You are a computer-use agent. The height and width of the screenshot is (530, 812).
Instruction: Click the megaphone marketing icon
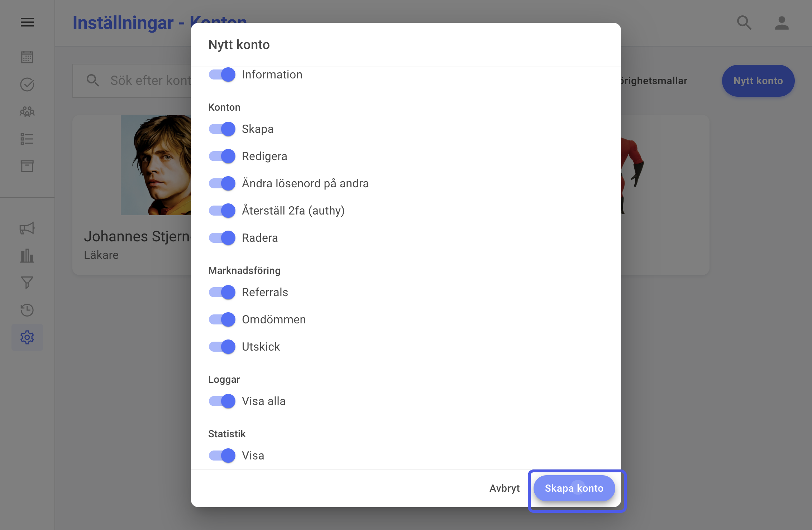point(27,228)
